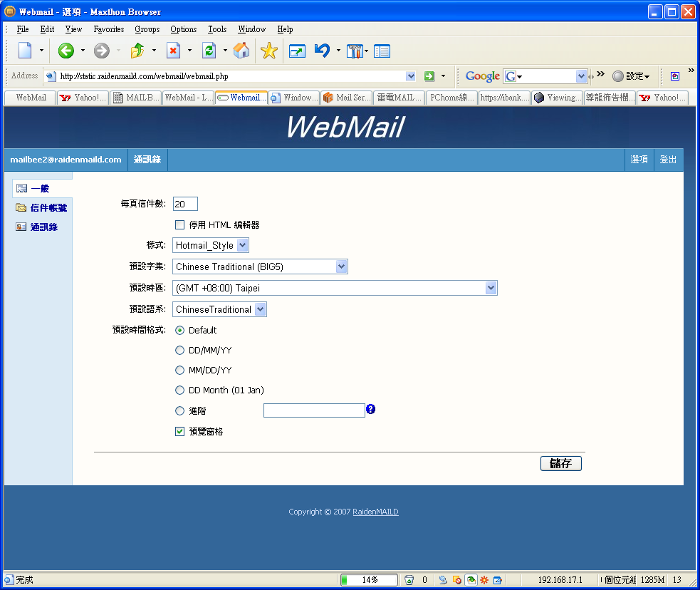Switch to the PChome browser tab
This screenshot has height=590, width=700.
pos(452,98)
